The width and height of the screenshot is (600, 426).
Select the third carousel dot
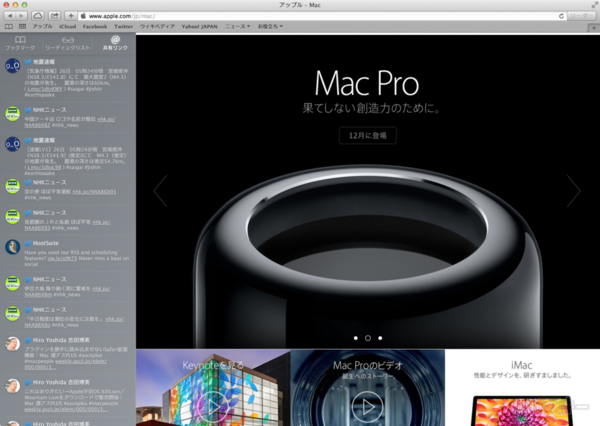(x=380, y=338)
